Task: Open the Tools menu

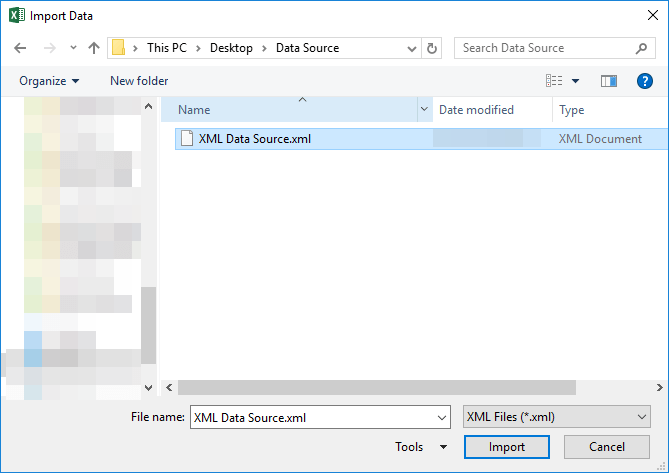Action: [x=421, y=447]
